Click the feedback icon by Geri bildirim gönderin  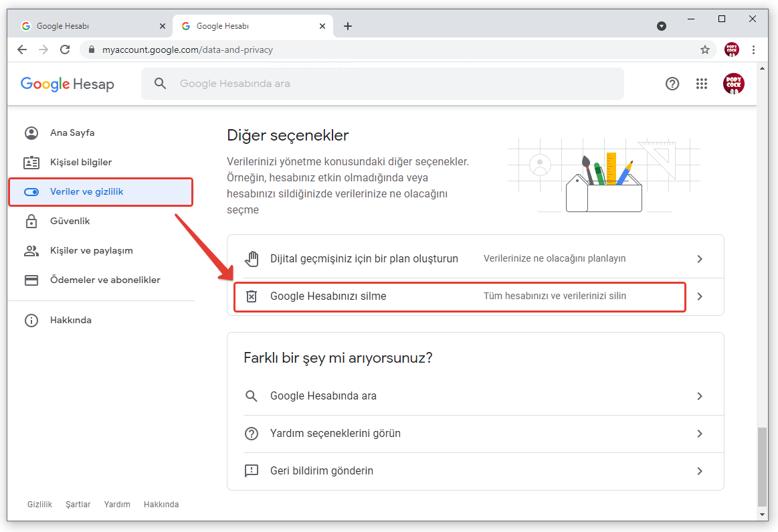pos(252,470)
